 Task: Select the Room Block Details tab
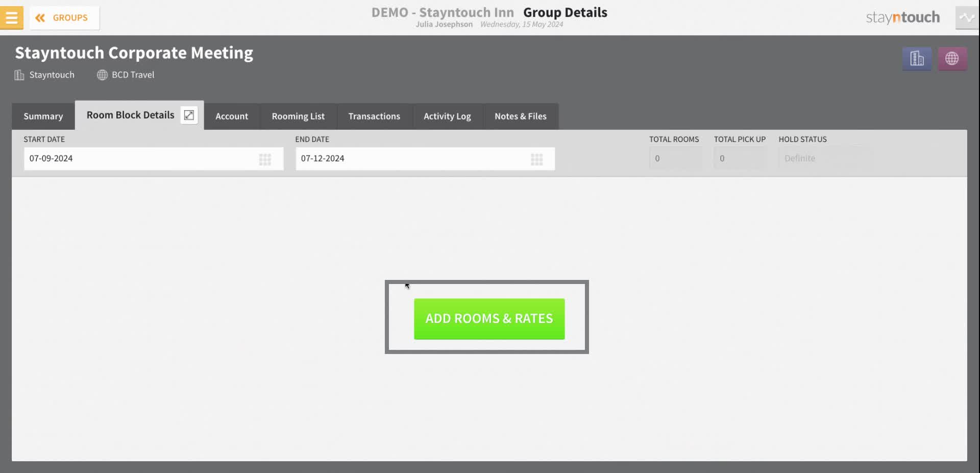[x=130, y=115]
